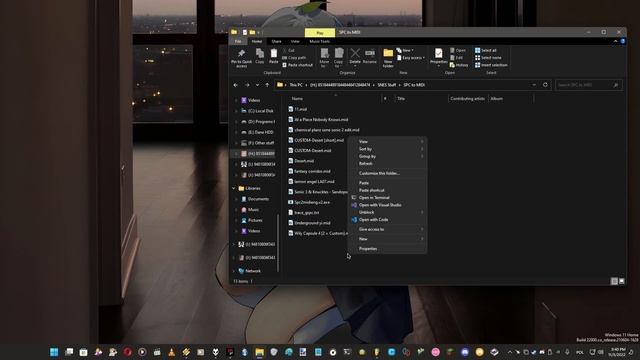This screenshot has width=640, height=360.
Task: Click Paste shortcut in the ribbon
Action: coord(297,65)
